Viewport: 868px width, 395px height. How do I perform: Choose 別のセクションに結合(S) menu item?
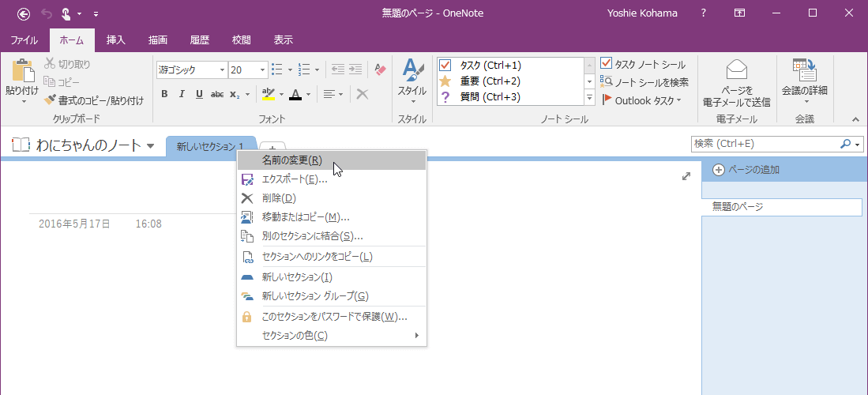(332, 236)
